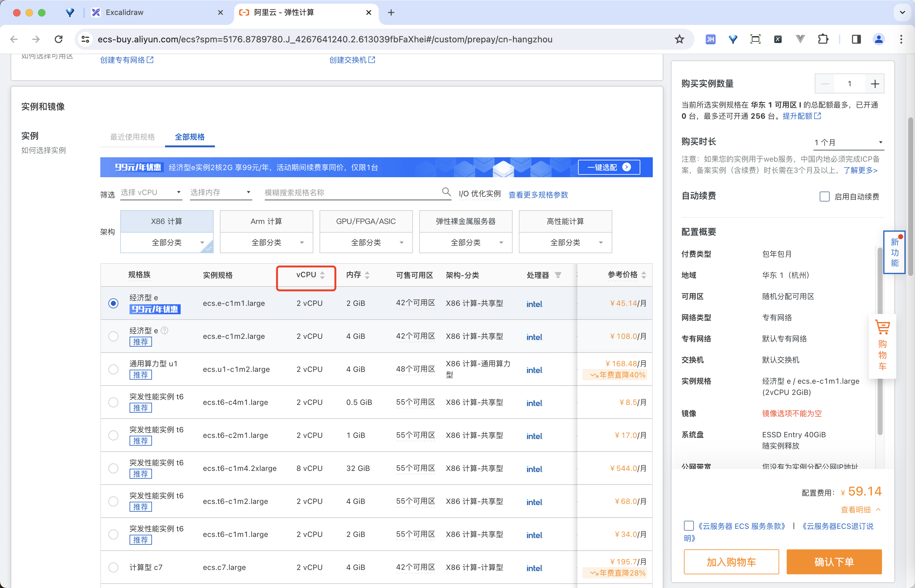
Task: Open a new browser tab
Action: click(391, 12)
